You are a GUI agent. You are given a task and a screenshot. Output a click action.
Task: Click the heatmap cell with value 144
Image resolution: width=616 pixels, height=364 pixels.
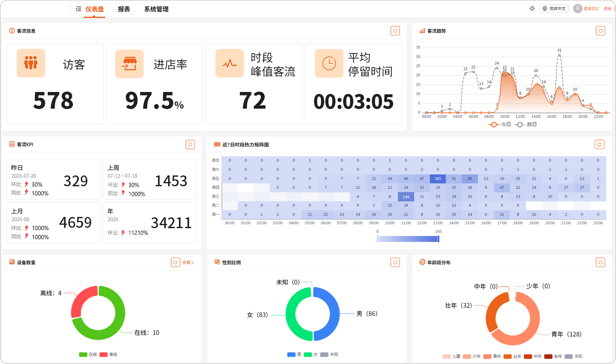406,197
